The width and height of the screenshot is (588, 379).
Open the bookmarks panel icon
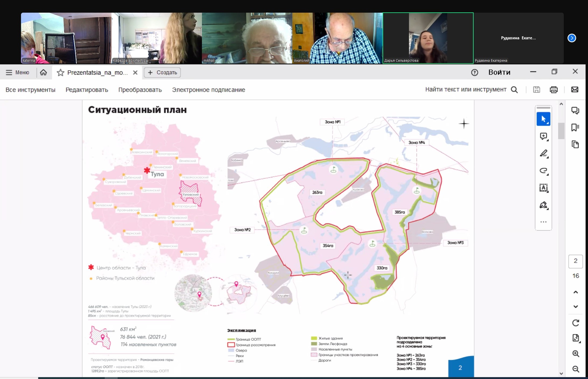pos(575,127)
